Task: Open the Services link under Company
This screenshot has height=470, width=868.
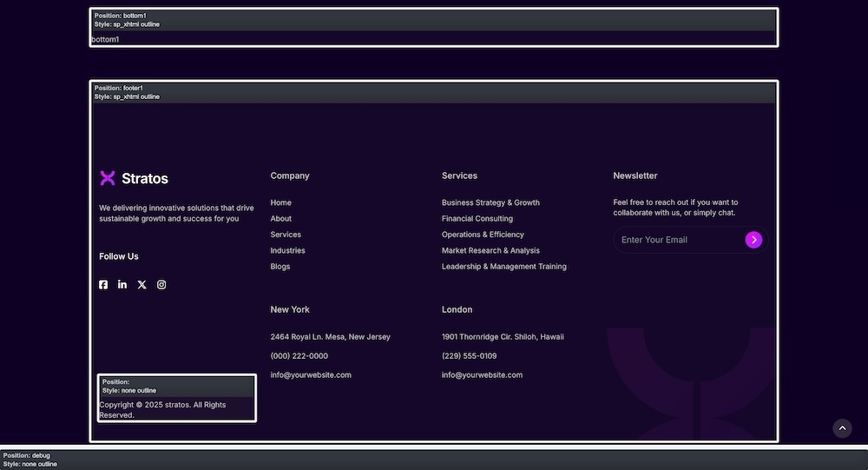Action: (286, 235)
